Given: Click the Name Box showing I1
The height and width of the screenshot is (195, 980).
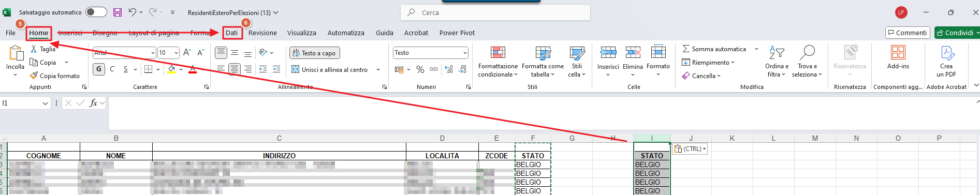Looking at the screenshot, I should [x=20, y=103].
